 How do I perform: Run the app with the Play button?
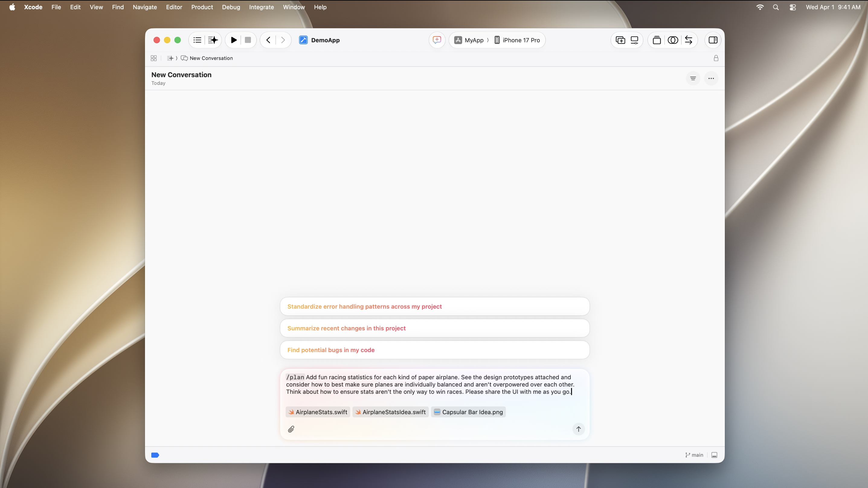(234, 40)
